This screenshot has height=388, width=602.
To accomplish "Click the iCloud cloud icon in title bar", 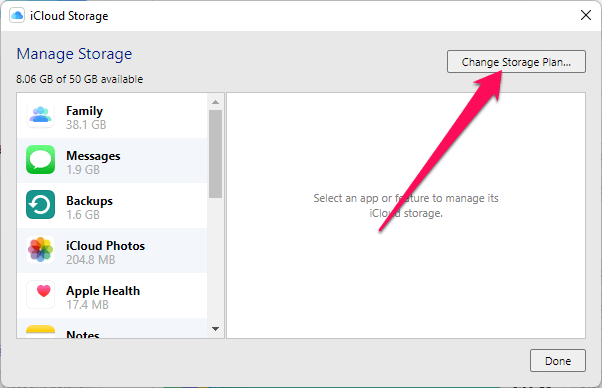I will click(x=17, y=16).
